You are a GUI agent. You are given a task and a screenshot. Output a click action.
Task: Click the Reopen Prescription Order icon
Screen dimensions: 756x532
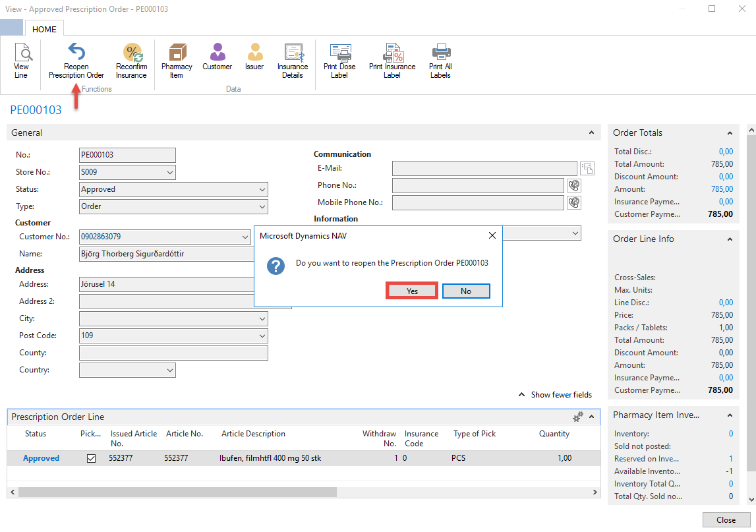tap(76, 54)
